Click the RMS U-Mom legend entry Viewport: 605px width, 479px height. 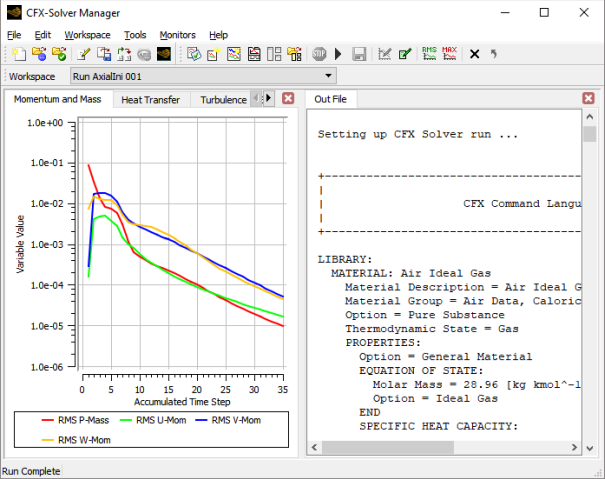[x=153, y=420]
